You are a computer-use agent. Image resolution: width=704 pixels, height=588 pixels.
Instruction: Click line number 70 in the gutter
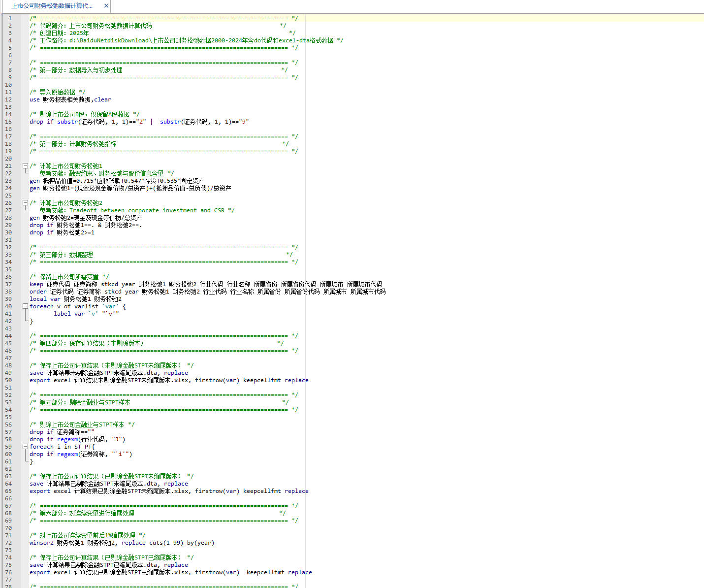pos(8,528)
